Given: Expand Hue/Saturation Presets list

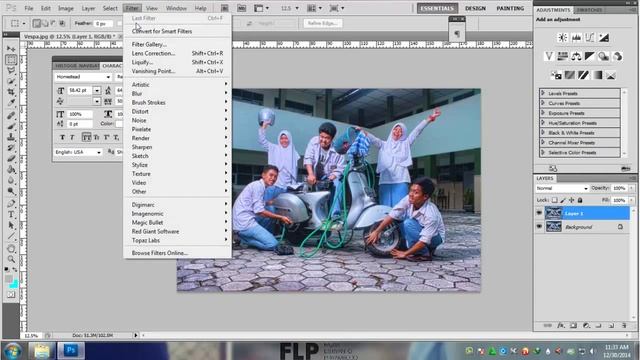Looking at the screenshot, I should coord(543,122).
